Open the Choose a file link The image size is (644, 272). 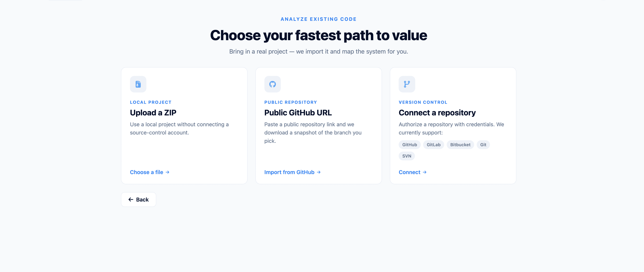point(150,172)
